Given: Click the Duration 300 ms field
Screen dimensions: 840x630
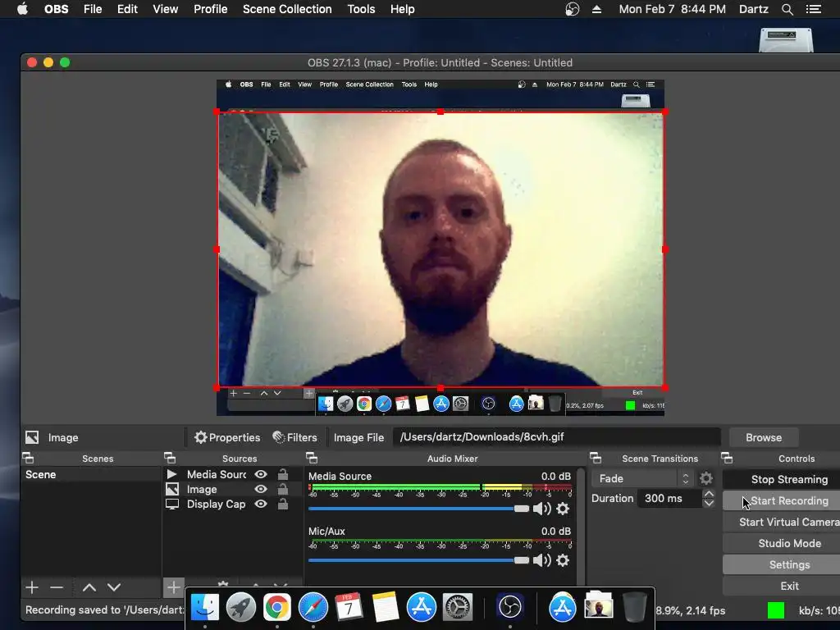Looking at the screenshot, I should tap(669, 498).
